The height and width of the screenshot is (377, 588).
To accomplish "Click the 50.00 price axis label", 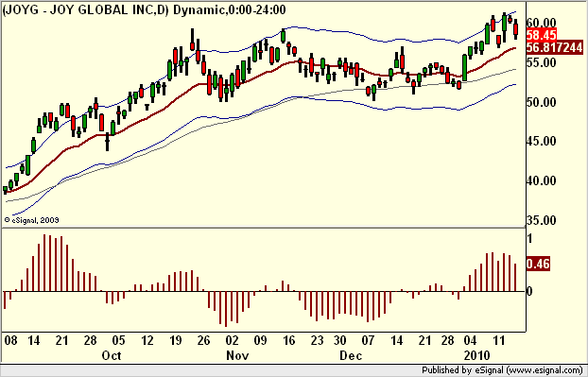I will [x=541, y=102].
